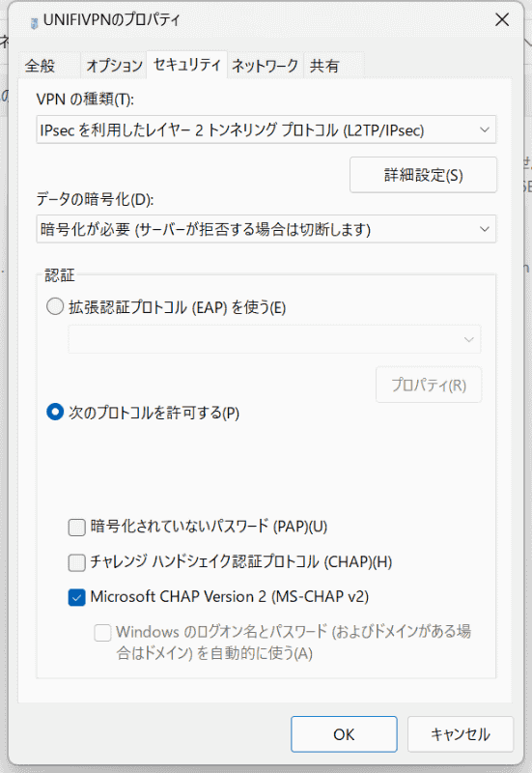Select 次のプロトコルを許可する radio button
Image resolution: width=532 pixels, height=773 pixels.
coord(55,412)
